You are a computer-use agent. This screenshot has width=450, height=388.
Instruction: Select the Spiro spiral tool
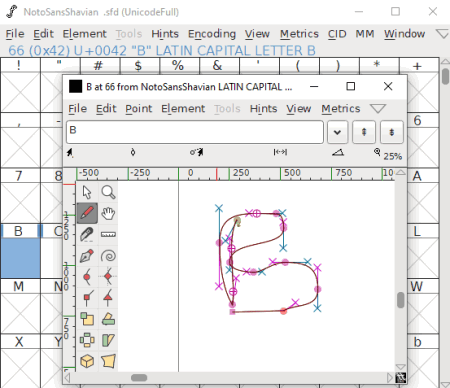108,256
